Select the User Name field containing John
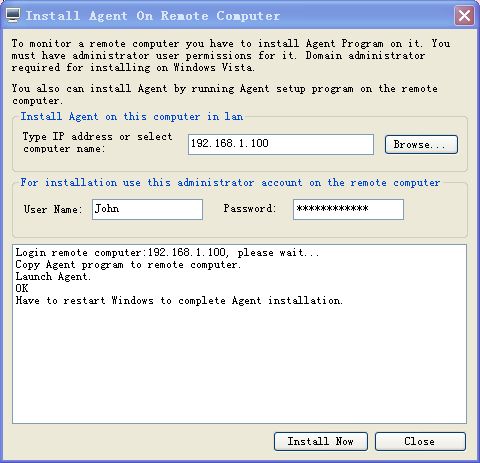The image size is (480, 463). [147, 209]
